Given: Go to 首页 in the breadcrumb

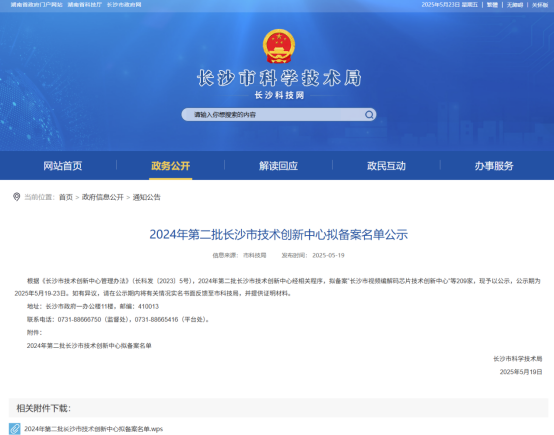Looking at the screenshot, I should (66, 197).
